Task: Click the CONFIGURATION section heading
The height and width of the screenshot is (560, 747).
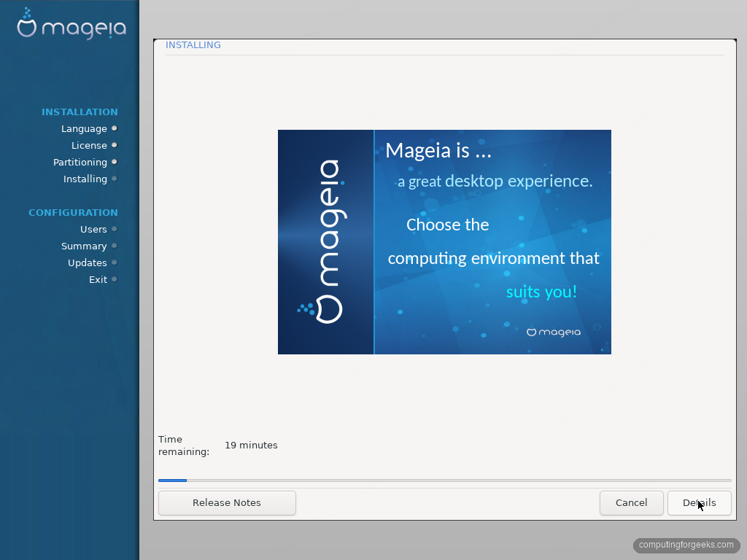Action: (73, 212)
